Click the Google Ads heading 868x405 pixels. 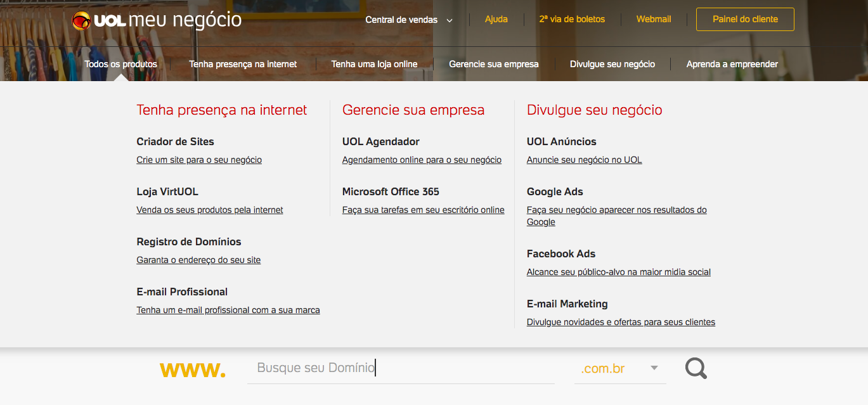pos(555,191)
